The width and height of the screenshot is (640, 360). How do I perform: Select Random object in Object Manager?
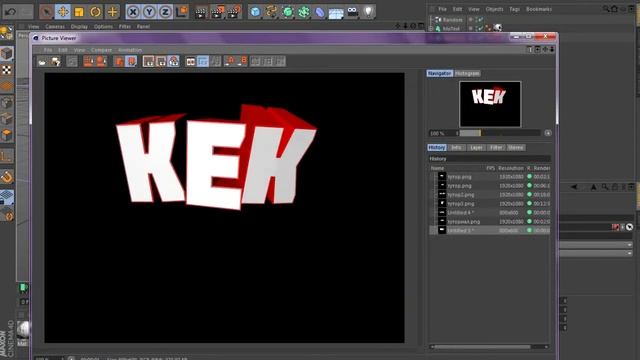coord(453,20)
